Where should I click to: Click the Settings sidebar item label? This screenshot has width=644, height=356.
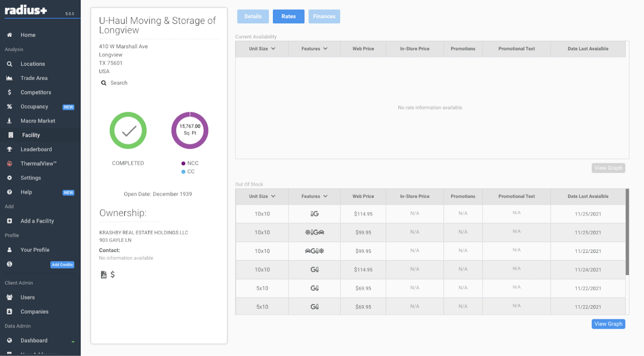(31, 178)
